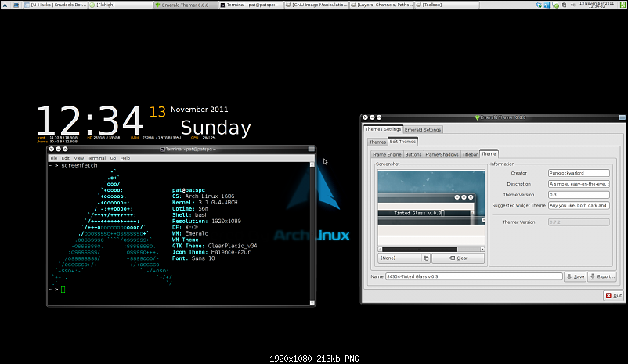Switch to Toolbox taskbar window
This screenshot has height=364, width=628.
(447, 5)
